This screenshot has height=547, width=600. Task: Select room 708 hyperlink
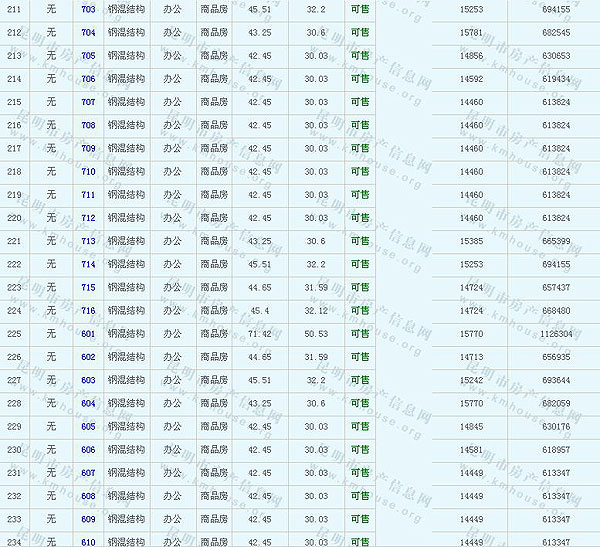tap(88, 125)
